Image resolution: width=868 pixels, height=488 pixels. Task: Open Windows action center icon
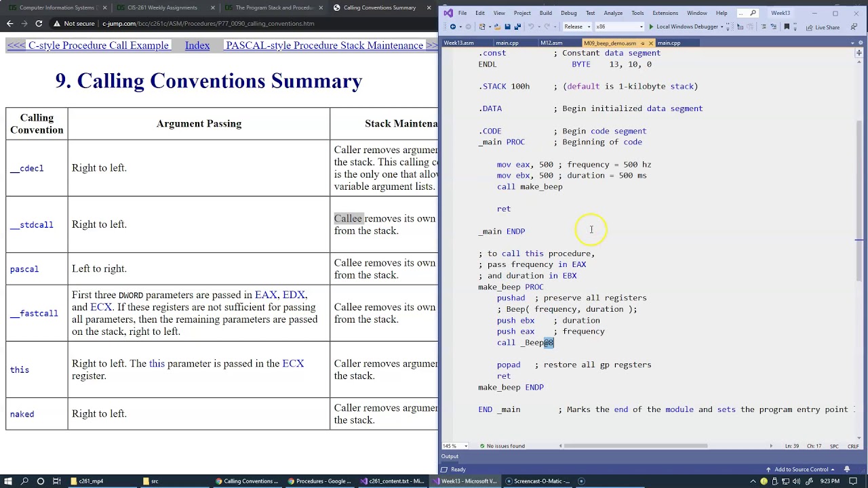(854, 481)
